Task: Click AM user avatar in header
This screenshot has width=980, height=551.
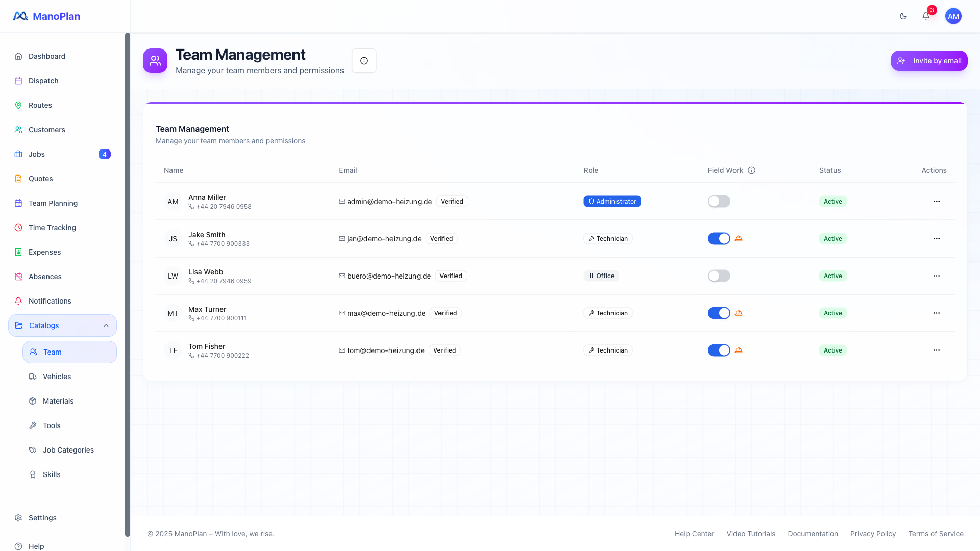Action: click(x=953, y=16)
